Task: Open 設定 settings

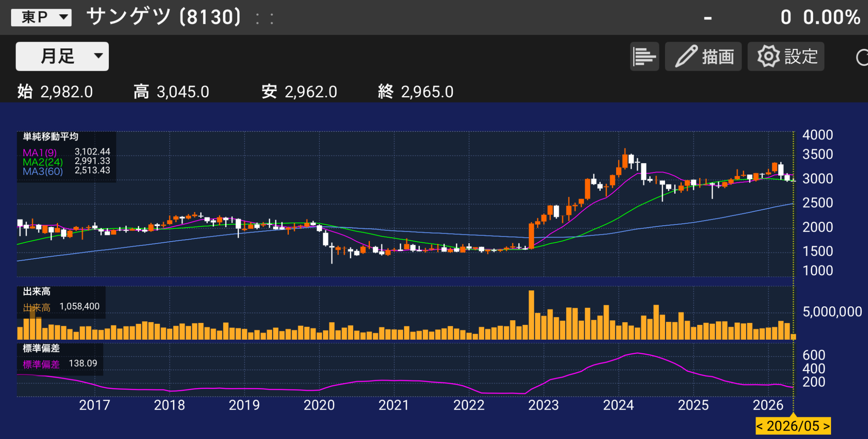Action: pyautogui.click(x=786, y=56)
